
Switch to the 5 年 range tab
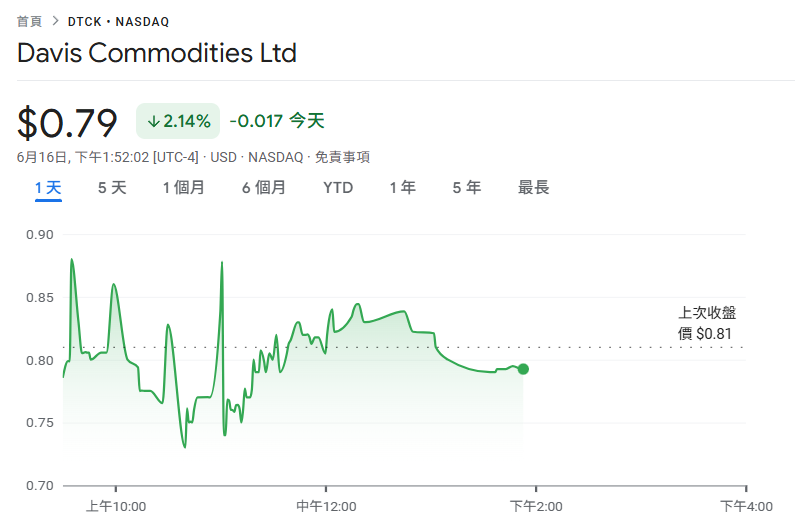pos(467,187)
